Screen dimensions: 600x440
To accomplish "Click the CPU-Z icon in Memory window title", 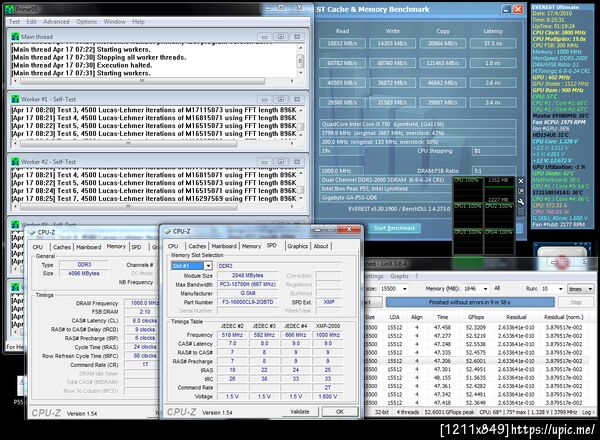I will click(31, 232).
